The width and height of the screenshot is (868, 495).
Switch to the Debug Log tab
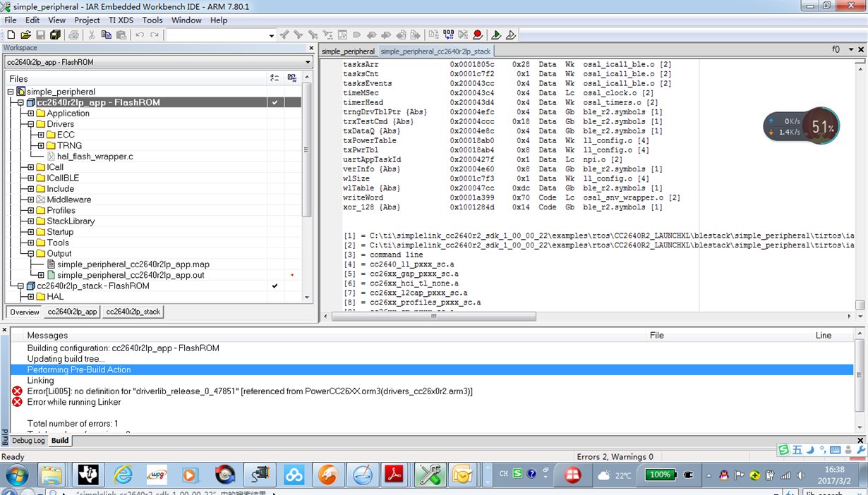point(28,441)
